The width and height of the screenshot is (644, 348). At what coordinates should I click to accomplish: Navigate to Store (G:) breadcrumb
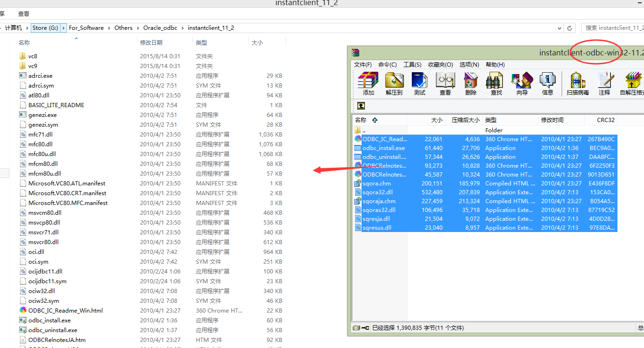pyautogui.click(x=46, y=28)
